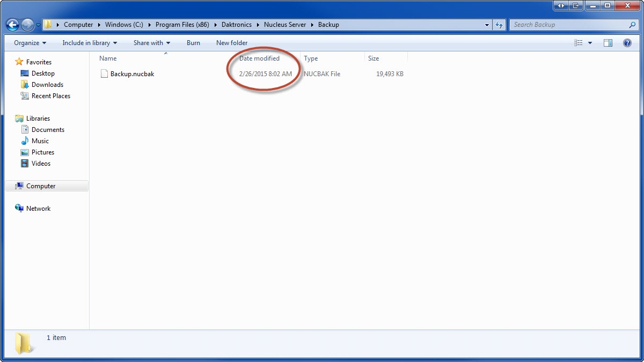Navigate to Nucleus Server in breadcrumb
644x362 pixels.
pos(285,25)
